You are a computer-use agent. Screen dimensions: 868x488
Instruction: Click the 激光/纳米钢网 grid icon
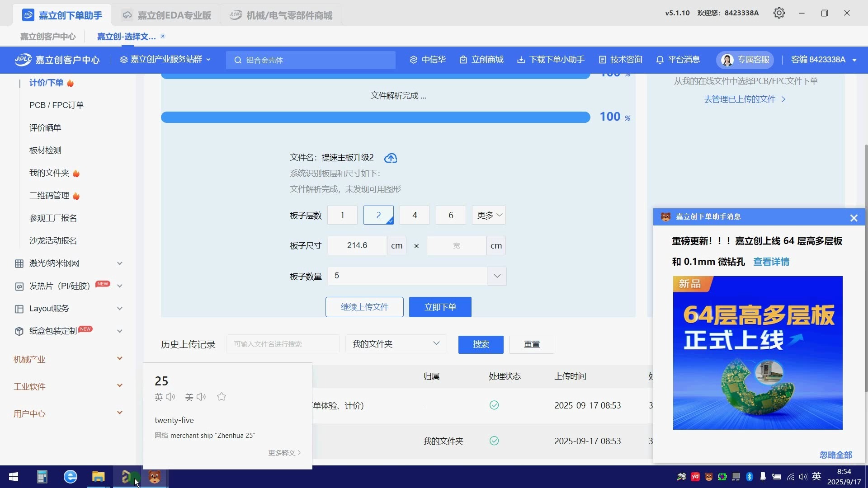pos(19,263)
